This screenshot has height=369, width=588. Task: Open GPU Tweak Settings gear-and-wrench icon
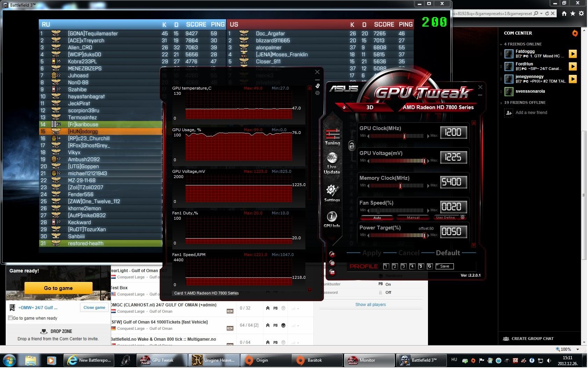pyautogui.click(x=332, y=193)
